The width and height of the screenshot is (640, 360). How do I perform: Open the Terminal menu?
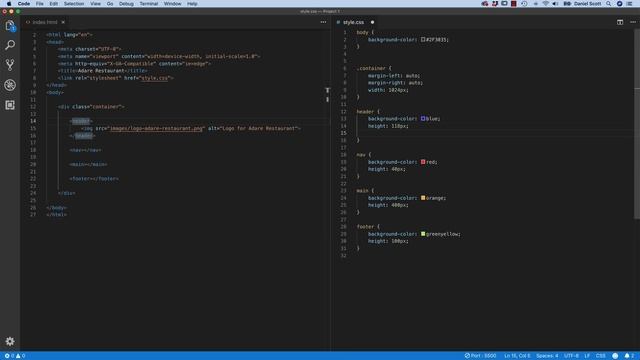point(149,4)
